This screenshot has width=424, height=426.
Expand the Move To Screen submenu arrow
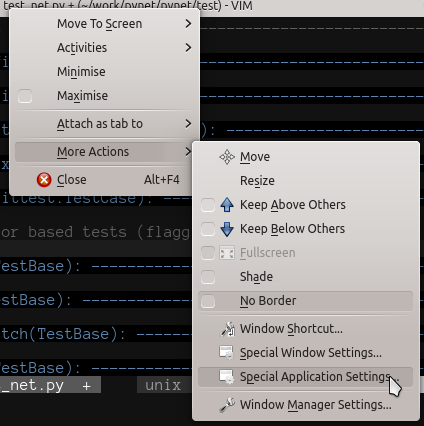(188, 24)
